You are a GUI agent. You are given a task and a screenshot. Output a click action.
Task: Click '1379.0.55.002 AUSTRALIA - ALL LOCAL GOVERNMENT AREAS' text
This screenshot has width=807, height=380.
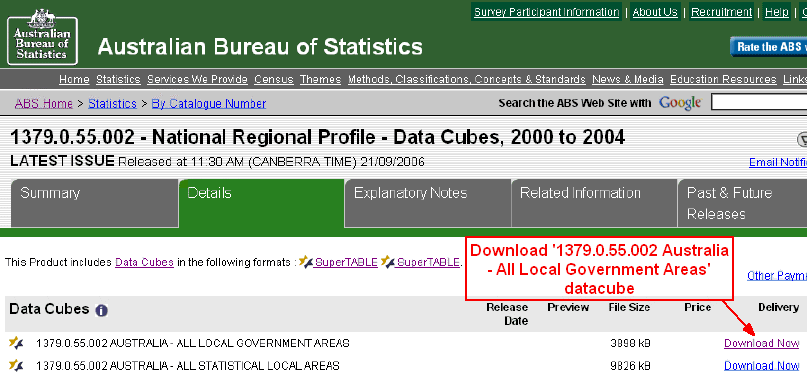click(x=193, y=343)
